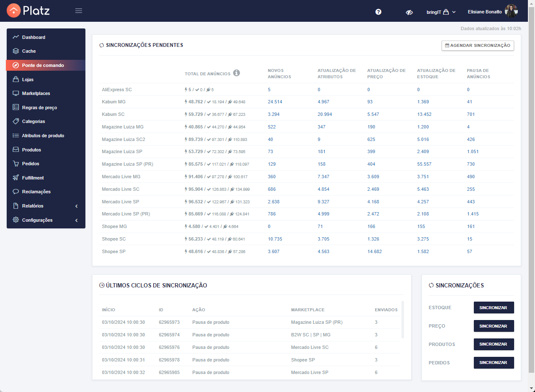Click Magazine Luiza SP pause count 1.051
Screen dimensions: 535x392
(473, 151)
